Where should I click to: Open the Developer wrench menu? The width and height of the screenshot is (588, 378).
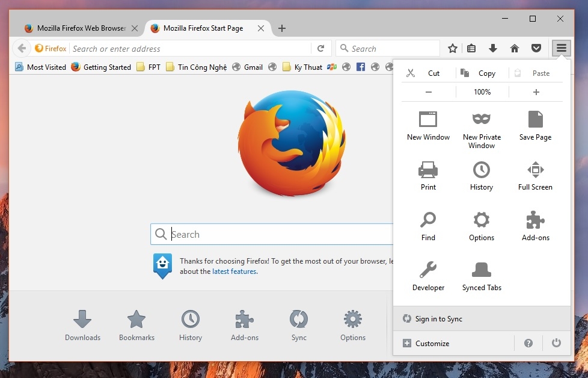pos(428,276)
